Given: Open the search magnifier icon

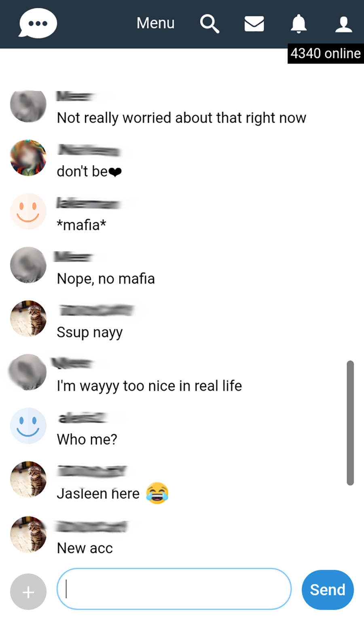Looking at the screenshot, I should [x=210, y=24].
